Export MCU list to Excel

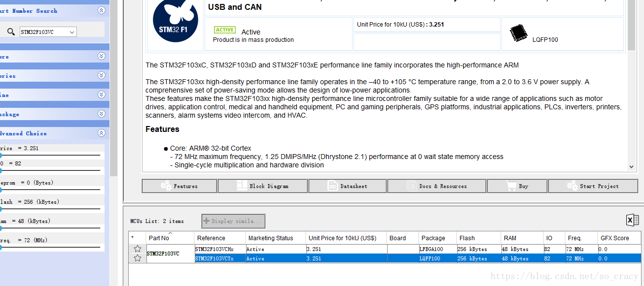633,220
